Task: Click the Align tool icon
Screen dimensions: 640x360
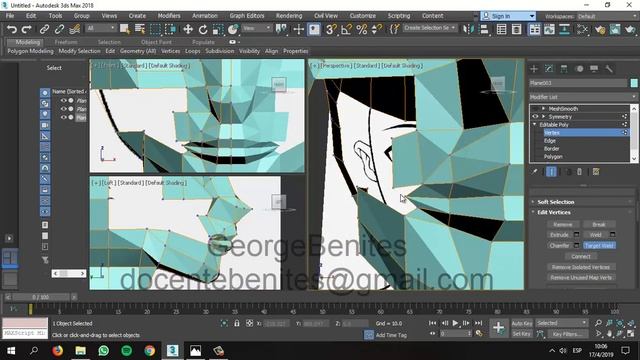Action: 484,29
